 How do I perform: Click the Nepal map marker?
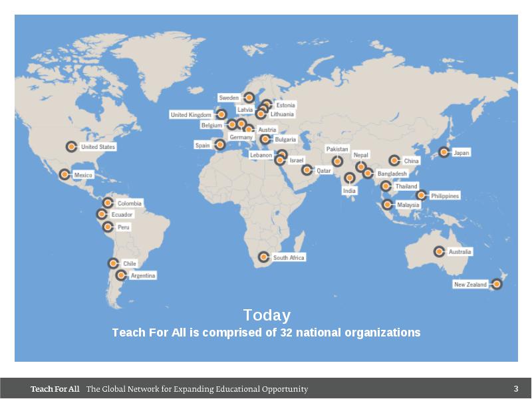361,167
